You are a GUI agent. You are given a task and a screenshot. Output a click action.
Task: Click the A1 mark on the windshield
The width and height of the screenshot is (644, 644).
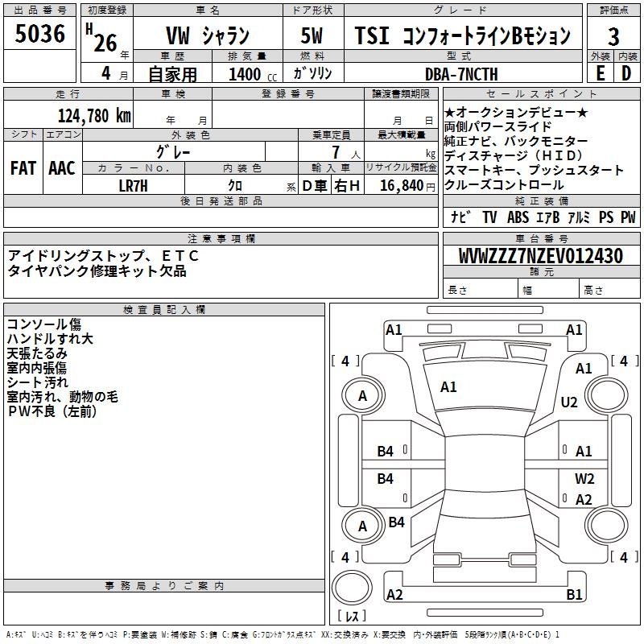[x=448, y=387]
